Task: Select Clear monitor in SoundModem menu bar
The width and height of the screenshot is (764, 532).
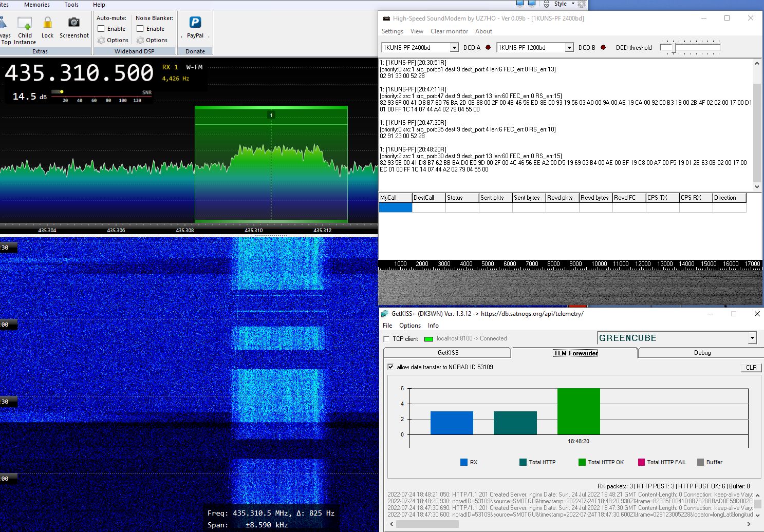Action: click(449, 31)
